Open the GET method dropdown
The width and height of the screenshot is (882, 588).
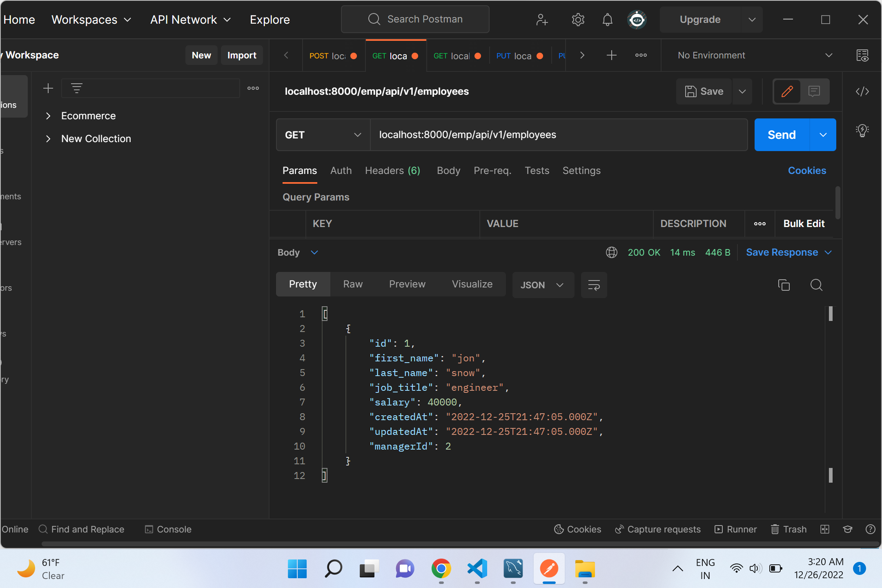[322, 134]
